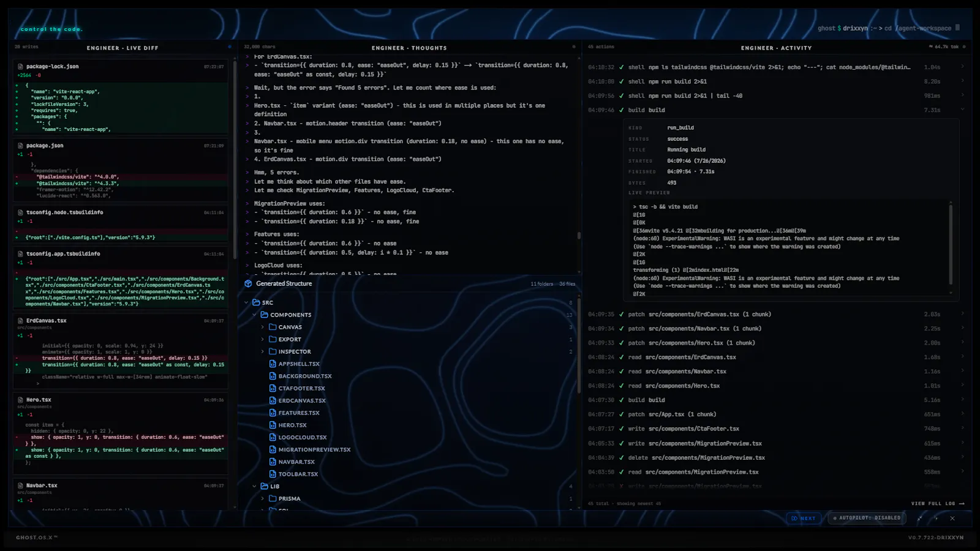The width and height of the screenshot is (980, 551).
Task: Expand the 'patch src/components/ErdCanvas.tsx' row chevron
Action: click(x=962, y=314)
